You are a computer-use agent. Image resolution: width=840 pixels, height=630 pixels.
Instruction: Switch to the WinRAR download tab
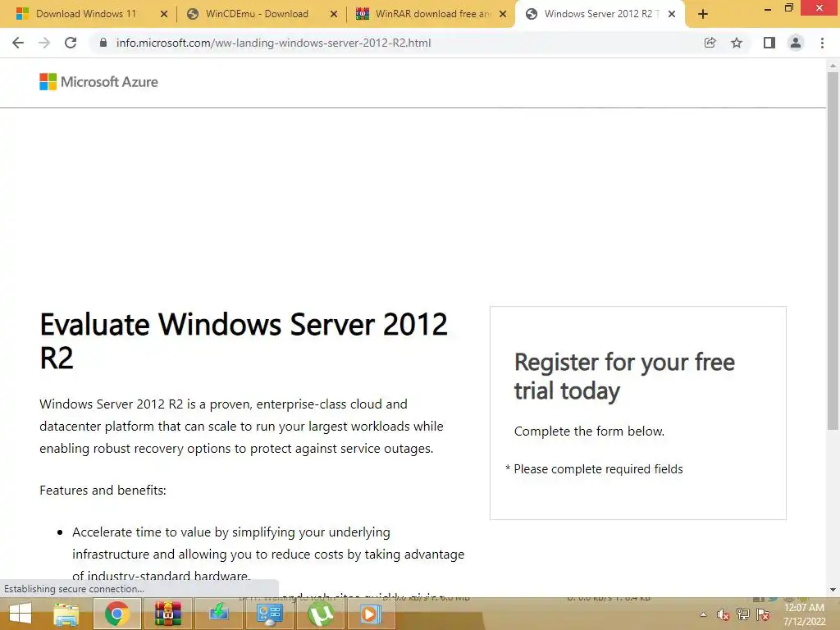(426, 14)
